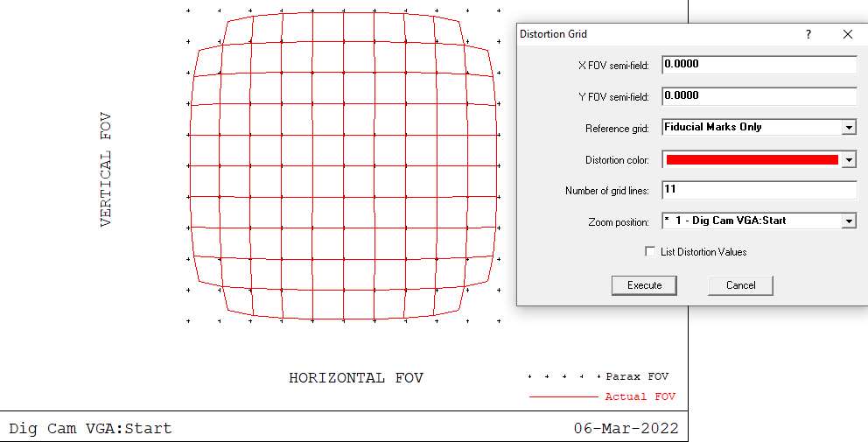The width and height of the screenshot is (868, 442).
Task: Click the HORIZONTAL FOV axis label
Action: click(x=356, y=378)
